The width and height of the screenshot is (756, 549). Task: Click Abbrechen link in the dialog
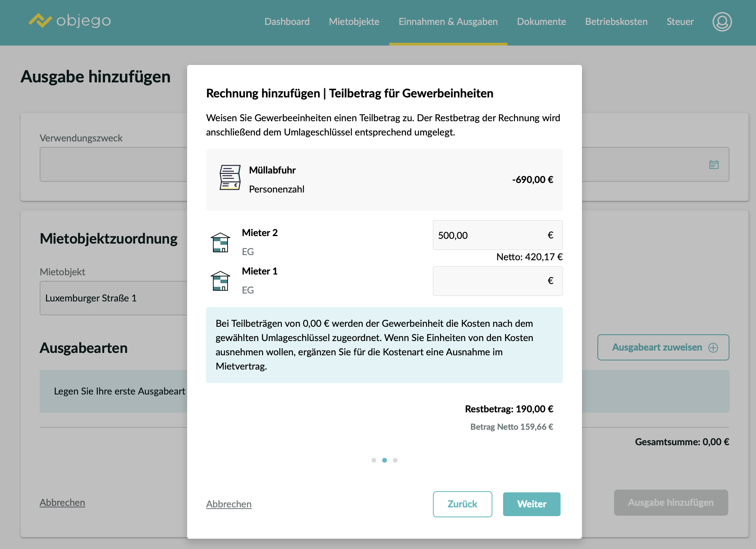click(229, 504)
